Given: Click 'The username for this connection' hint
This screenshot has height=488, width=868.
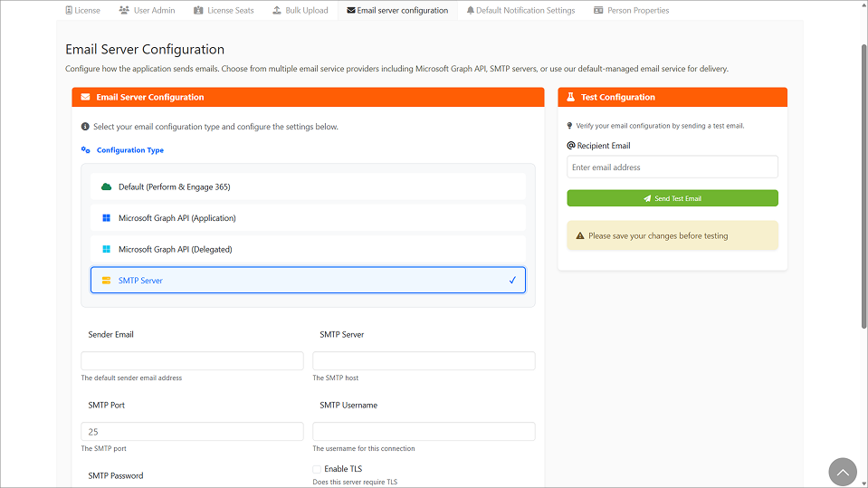Looking at the screenshot, I should click(364, 449).
